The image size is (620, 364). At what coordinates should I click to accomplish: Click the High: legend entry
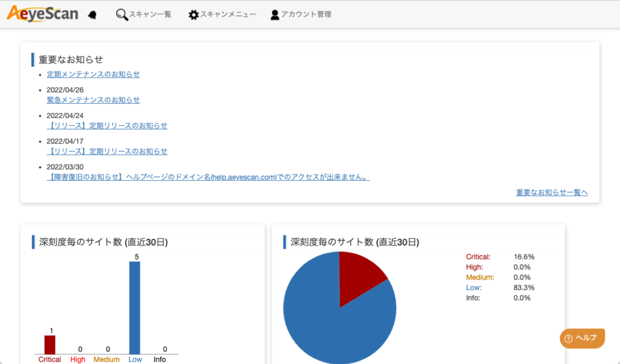475,267
